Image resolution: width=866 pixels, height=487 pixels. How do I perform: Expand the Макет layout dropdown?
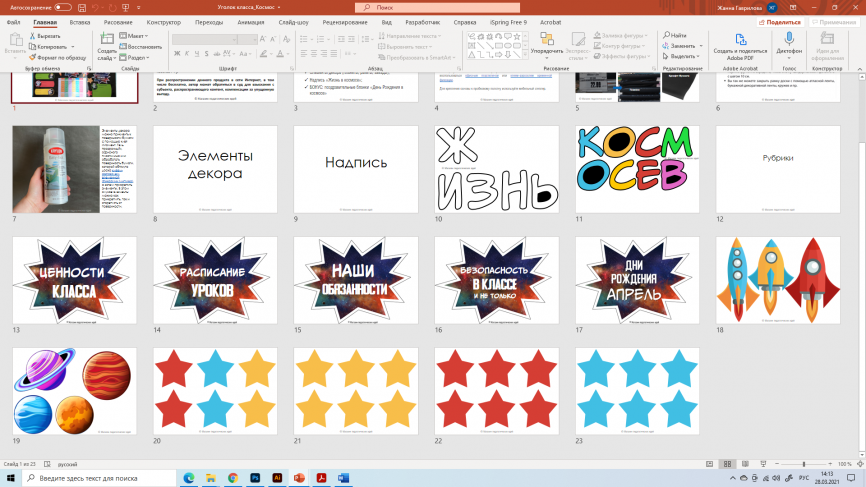136,36
